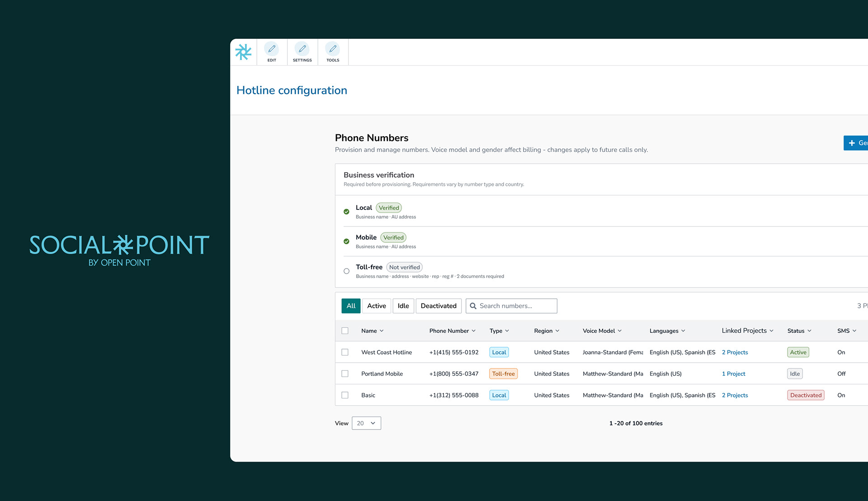Open the View 20 entries dropdown
Screen dimensions: 868x501
click(366, 423)
